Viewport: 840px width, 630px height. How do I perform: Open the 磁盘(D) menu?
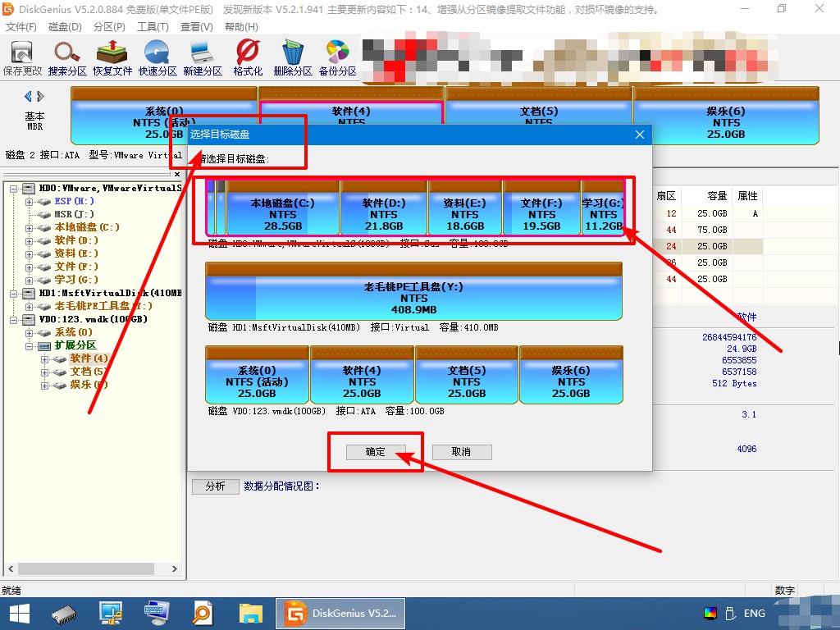pyautogui.click(x=65, y=27)
